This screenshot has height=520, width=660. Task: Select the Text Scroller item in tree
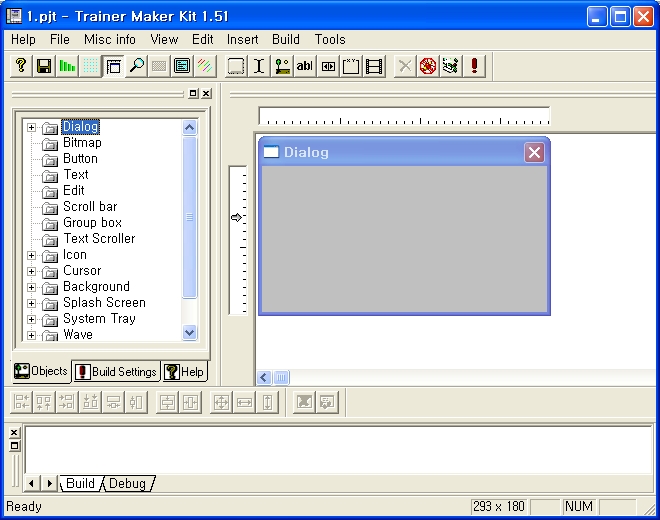click(99, 239)
